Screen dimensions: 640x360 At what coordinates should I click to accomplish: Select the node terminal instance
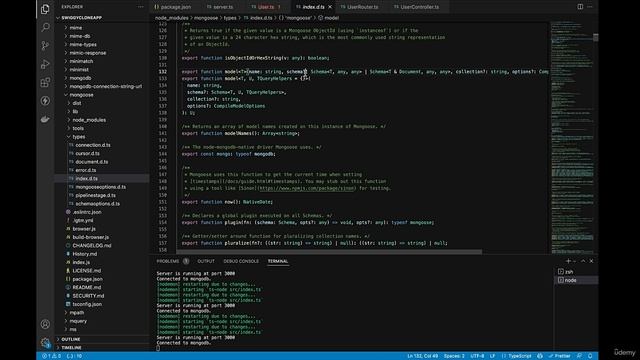576,280
